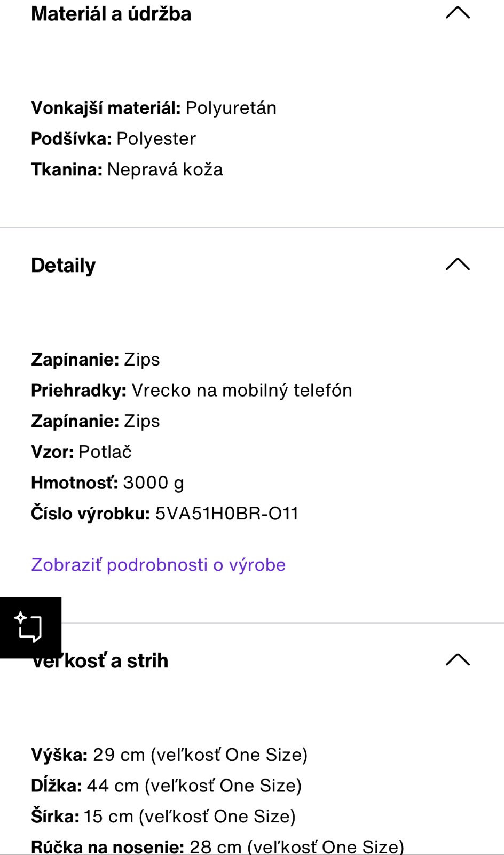Image resolution: width=504 pixels, height=855 pixels.
Task: Collapse Materiál a údržba using its chevron
Action: point(458,13)
